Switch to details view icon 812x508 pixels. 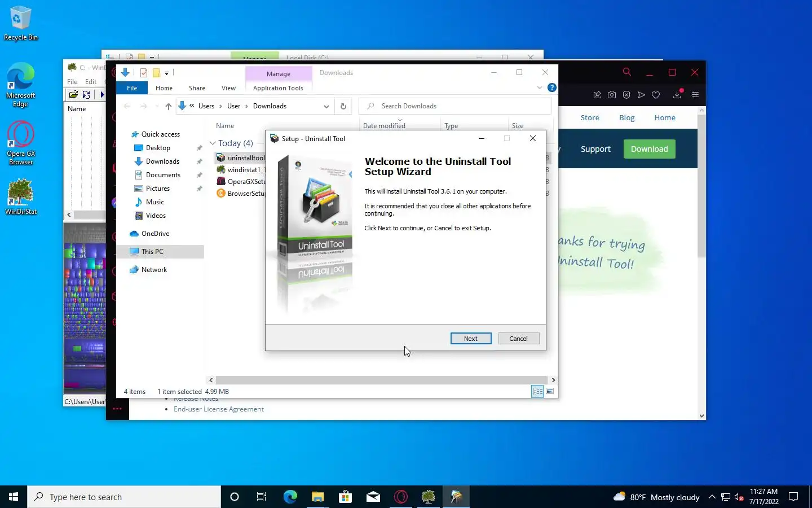tap(537, 391)
